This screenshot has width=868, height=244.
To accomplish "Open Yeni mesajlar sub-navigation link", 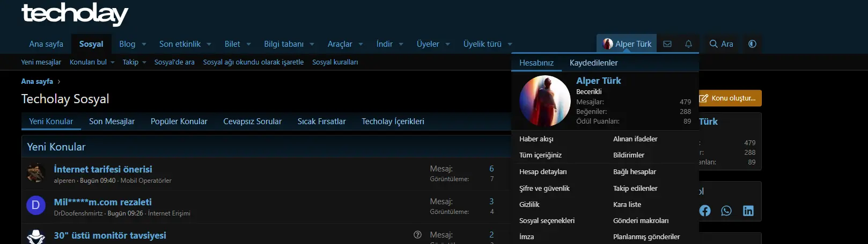I will tap(41, 62).
